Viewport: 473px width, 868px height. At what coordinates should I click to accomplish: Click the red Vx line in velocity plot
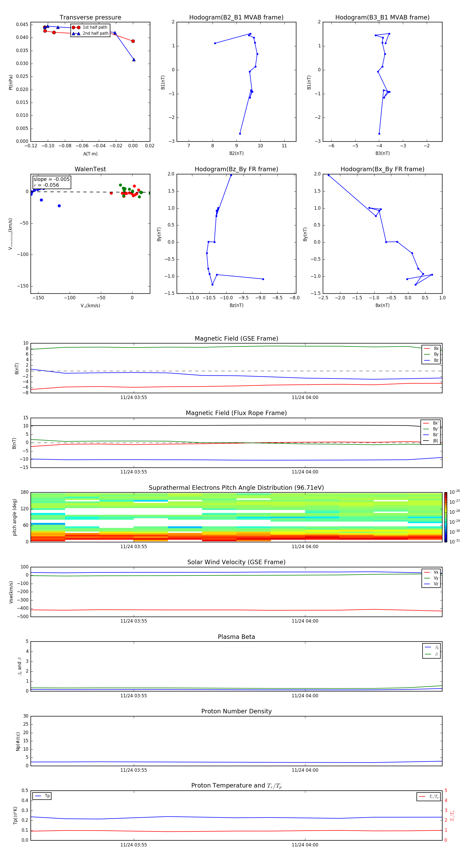coord(236,610)
